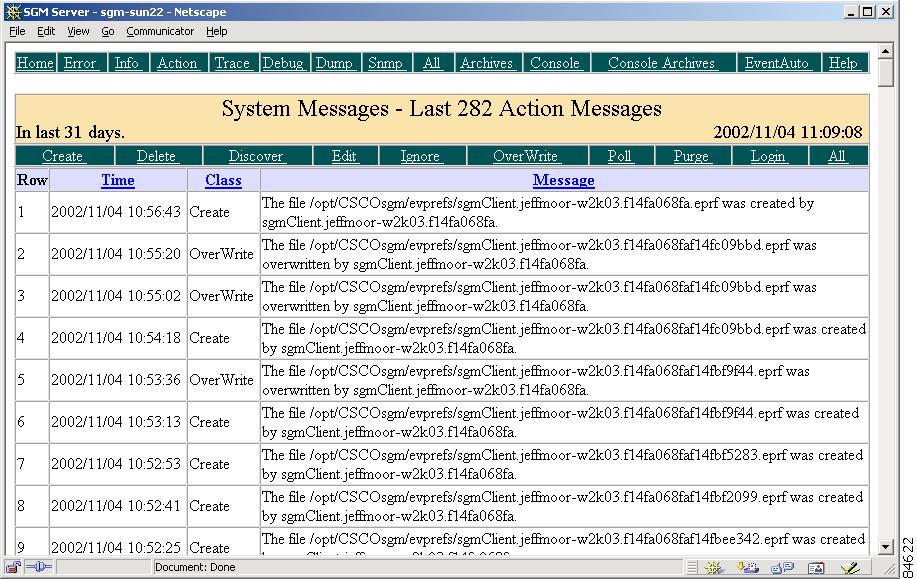Click the security padlock icon in status bar

click(x=13, y=567)
